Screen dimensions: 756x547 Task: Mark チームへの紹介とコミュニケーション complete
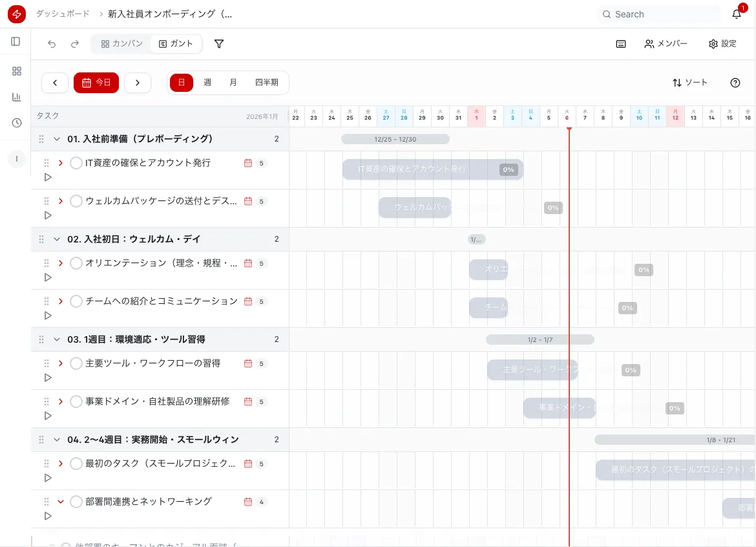pos(76,301)
